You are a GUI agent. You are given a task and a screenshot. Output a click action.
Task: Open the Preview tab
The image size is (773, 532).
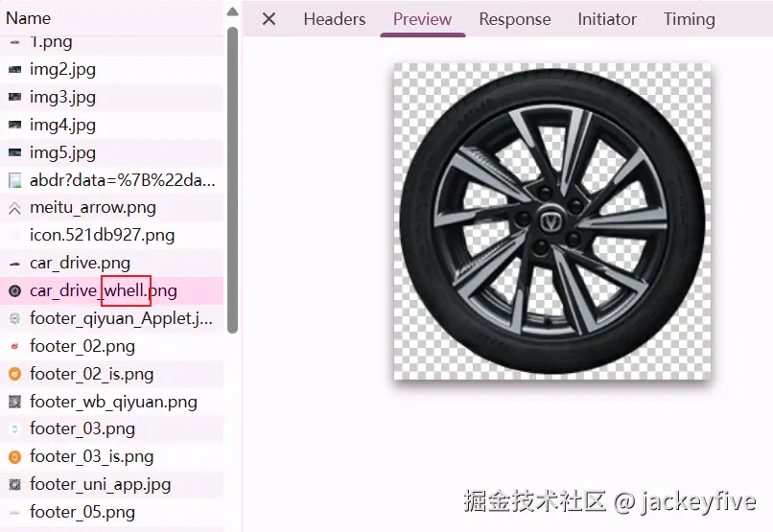click(423, 19)
